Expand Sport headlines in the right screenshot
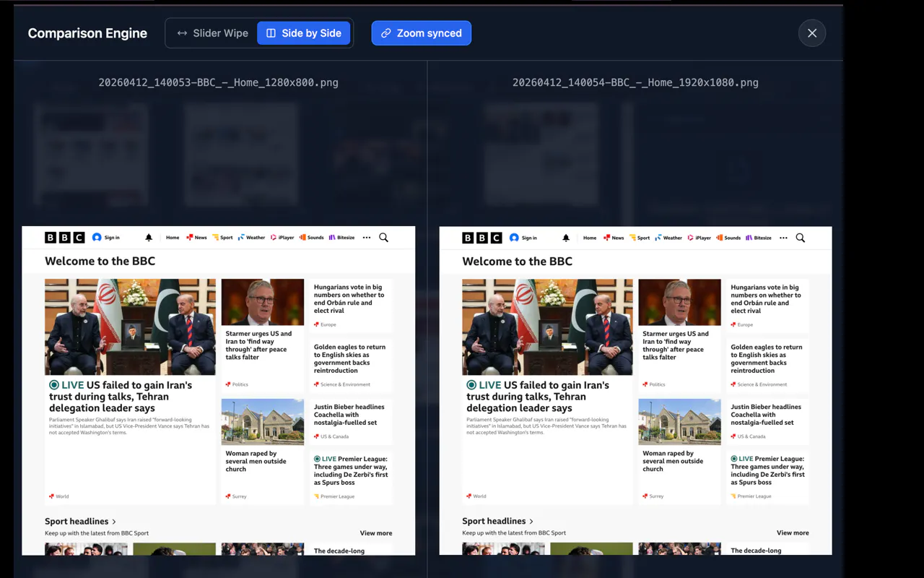This screenshot has height=578, width=924. [498, 521]
